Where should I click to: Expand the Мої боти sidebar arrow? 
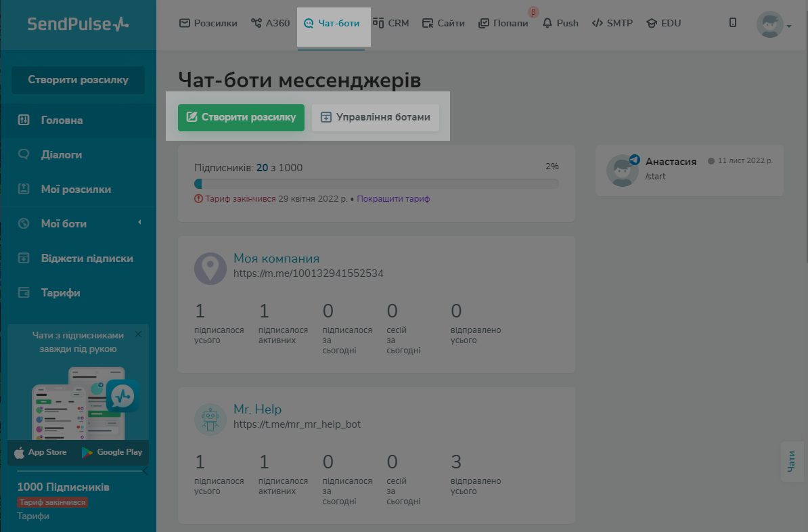139,223
